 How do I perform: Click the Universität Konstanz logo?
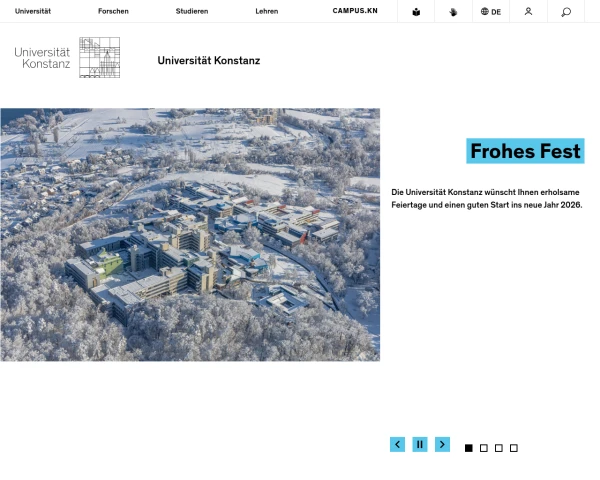point(67,57)
